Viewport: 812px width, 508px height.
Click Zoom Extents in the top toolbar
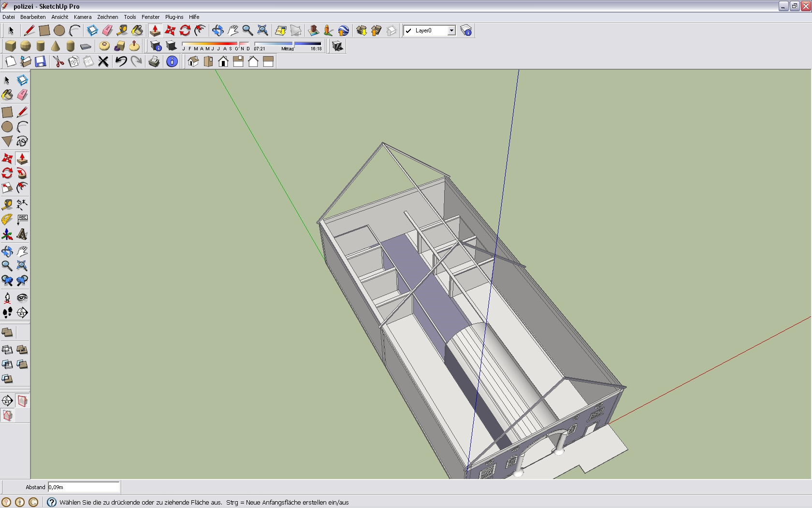[x=262, y=30]
